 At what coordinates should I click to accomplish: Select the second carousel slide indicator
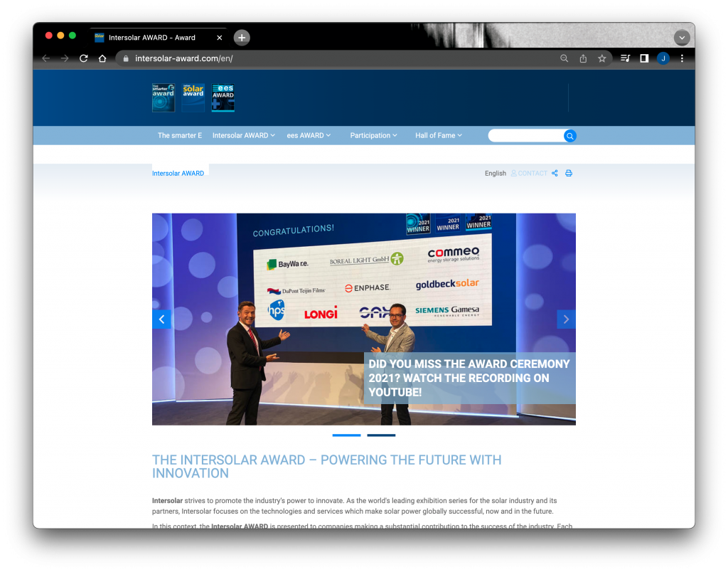[x=381, y=435]
